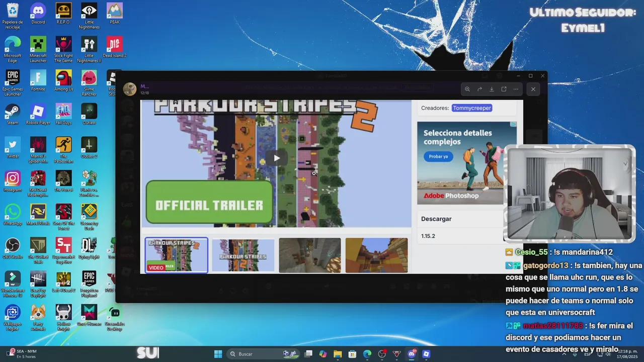644x362 pixels.
Task: Open Red Dead Redemption desktop icon
Action: pos(38,184)
